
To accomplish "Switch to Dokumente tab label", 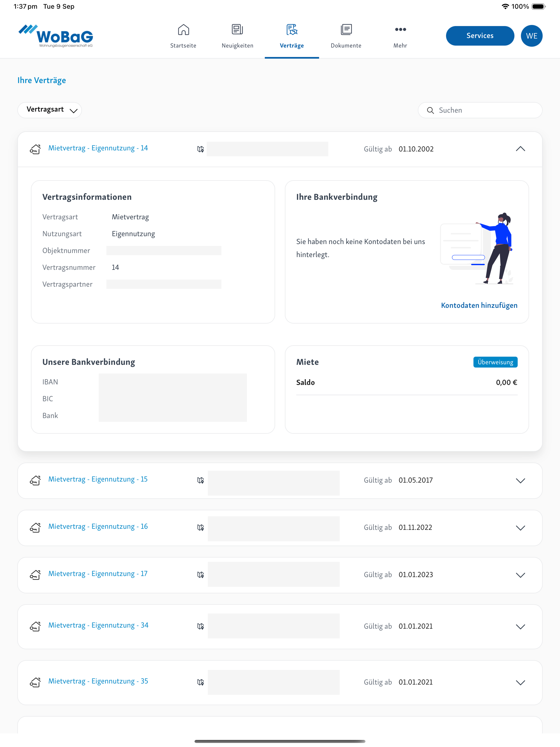I will pyautogui.click(x=346, y=46).
